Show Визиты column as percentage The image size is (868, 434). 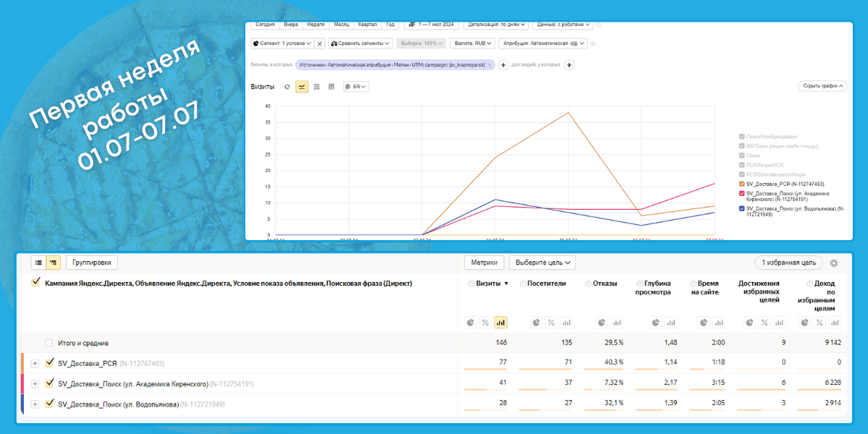click(x=485, y=323)
